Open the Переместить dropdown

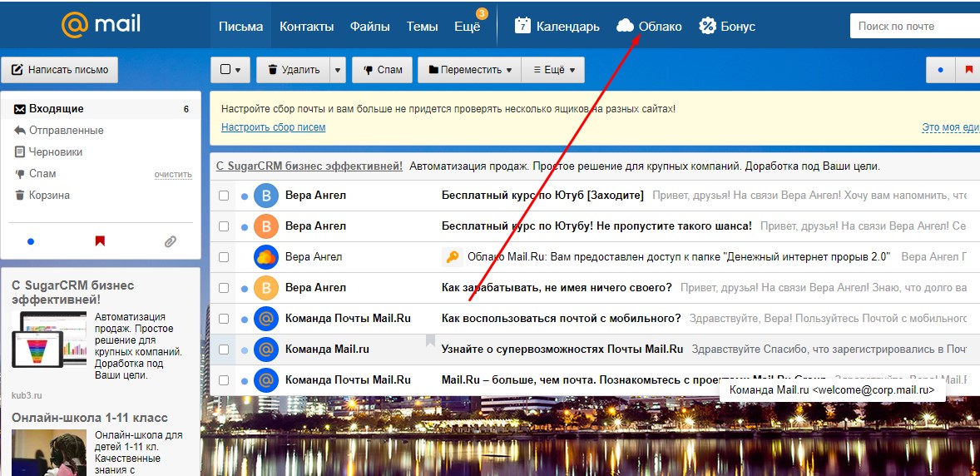(469, 70)
